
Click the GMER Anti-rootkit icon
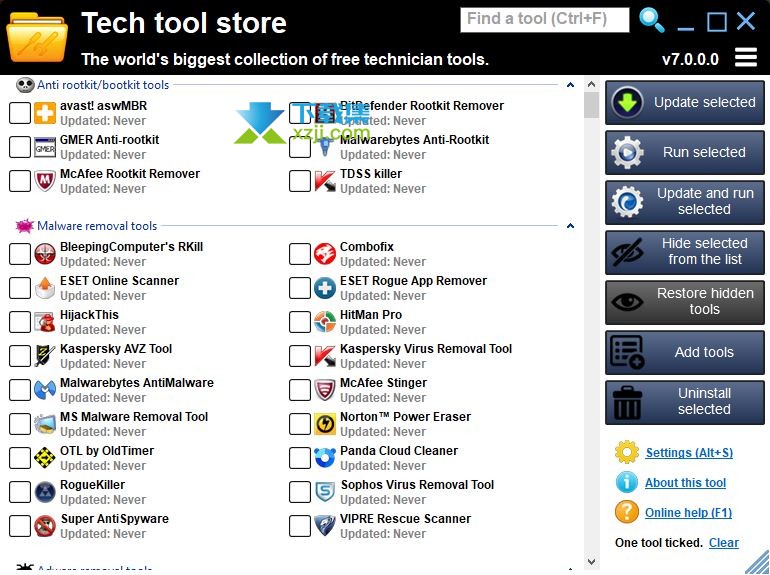[45, 147]
